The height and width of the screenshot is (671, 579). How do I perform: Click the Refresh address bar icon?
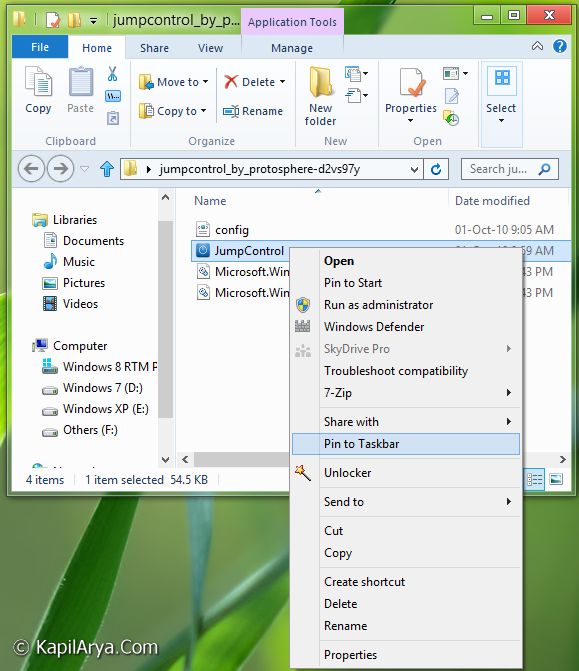tap(436, 169)
